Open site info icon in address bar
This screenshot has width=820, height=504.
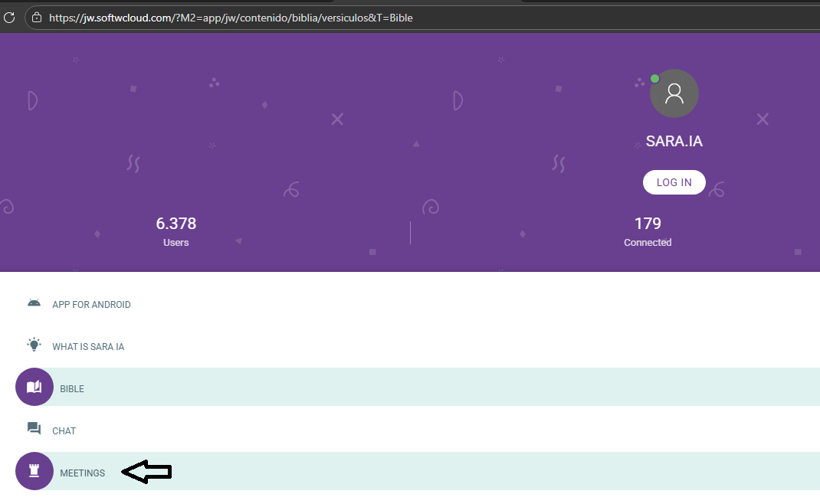(36, 17)
